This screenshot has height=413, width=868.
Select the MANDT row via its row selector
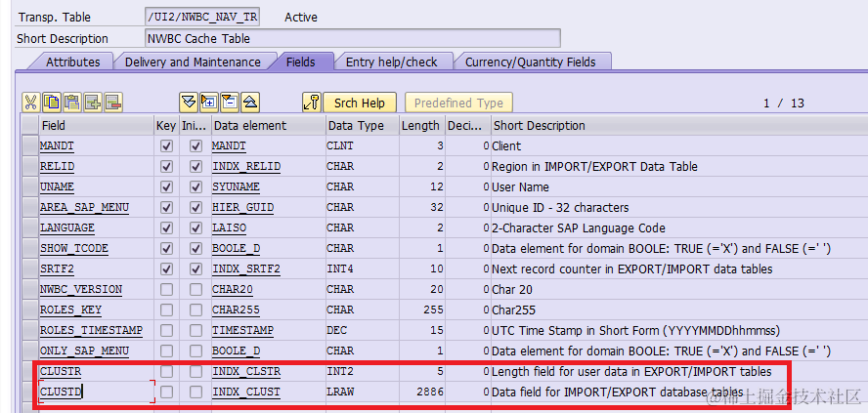(x=29, y=145)
